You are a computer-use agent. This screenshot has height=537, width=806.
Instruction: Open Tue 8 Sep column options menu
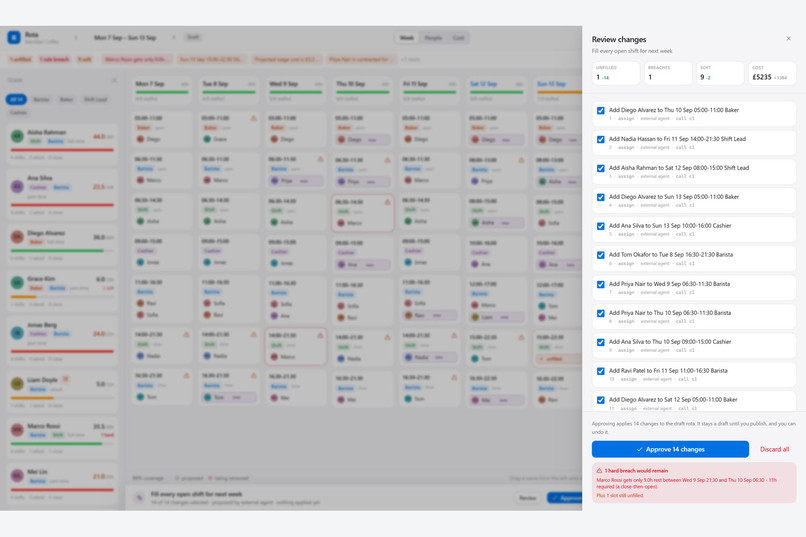click(x=251, y=84)
